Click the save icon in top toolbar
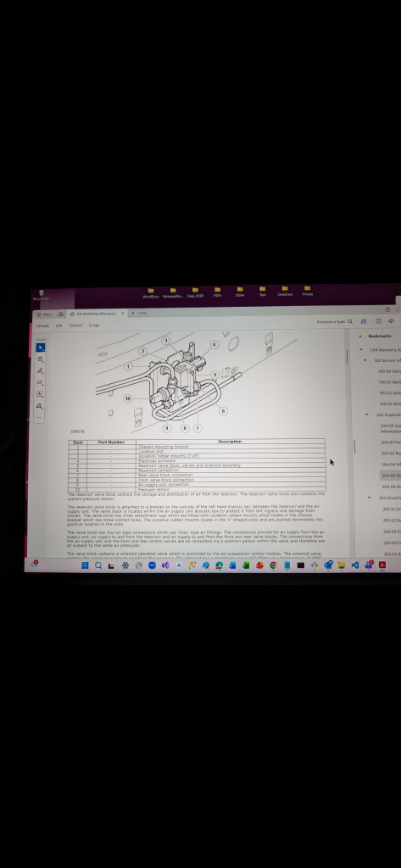Viewport: 401px width, 868px height. pos(378,321)
